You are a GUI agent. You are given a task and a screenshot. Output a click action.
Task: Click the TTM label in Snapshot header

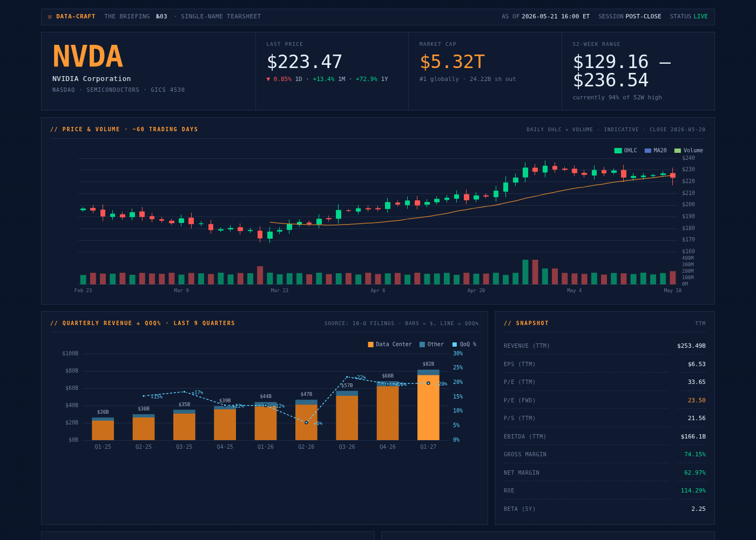click(700, 324)
